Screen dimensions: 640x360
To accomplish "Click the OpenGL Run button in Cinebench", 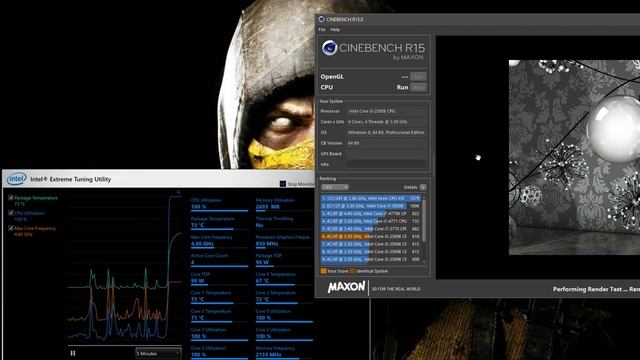I will [418, 76].
